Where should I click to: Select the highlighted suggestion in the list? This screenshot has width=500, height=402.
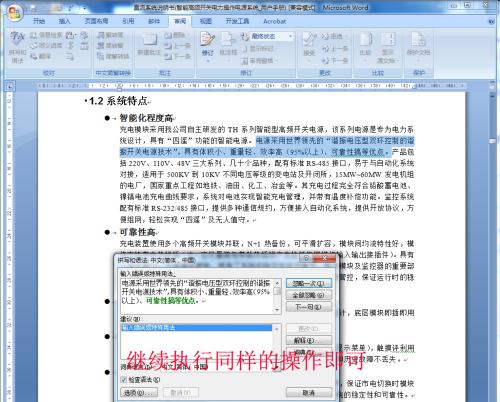pos(196,328)
